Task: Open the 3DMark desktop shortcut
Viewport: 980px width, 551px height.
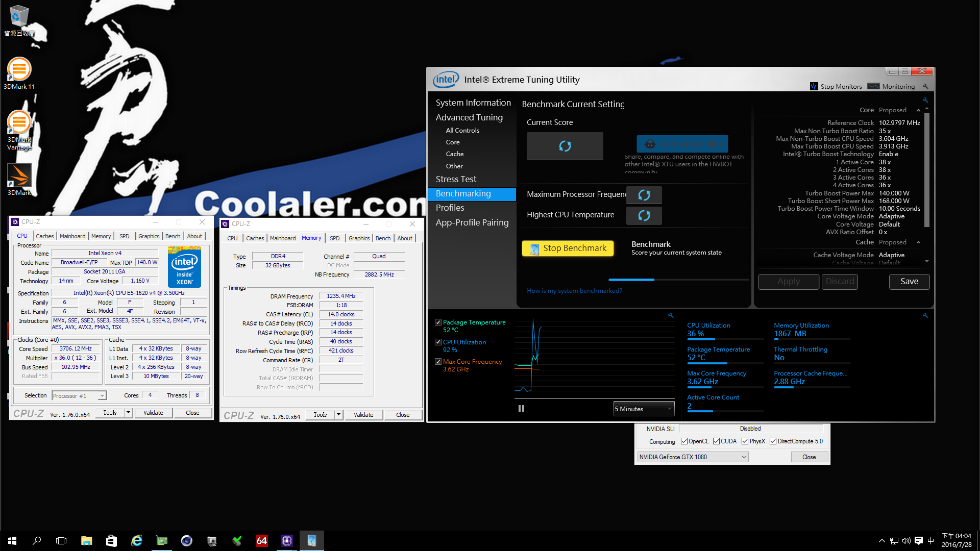Action: [x=19, y=180]
